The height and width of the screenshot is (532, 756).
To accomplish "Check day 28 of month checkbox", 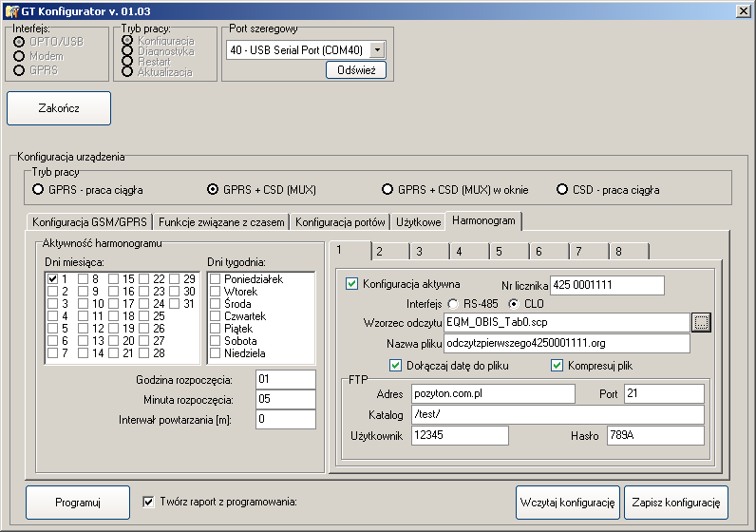I will 143,352.
